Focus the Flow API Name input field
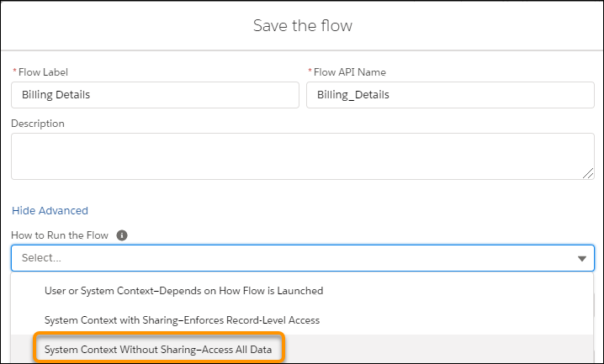604x364 pixels. click(x=450, y=95)
